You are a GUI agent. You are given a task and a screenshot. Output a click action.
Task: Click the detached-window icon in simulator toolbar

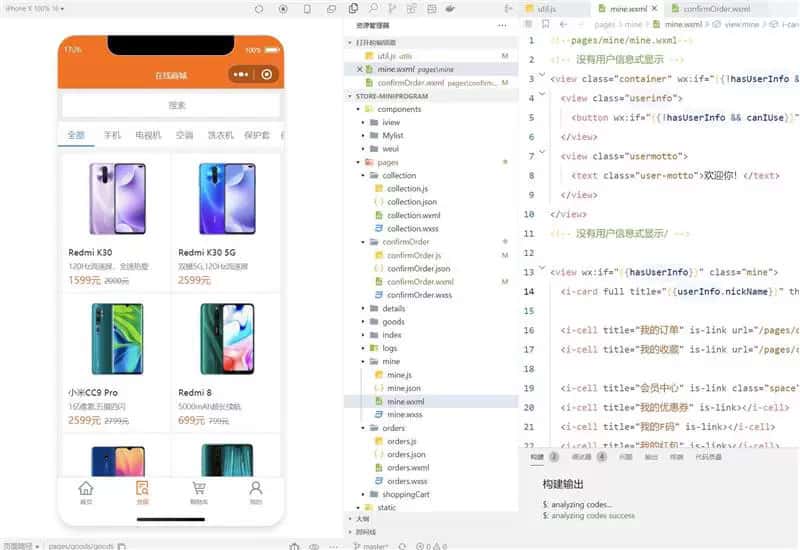[x=331, y=9]
